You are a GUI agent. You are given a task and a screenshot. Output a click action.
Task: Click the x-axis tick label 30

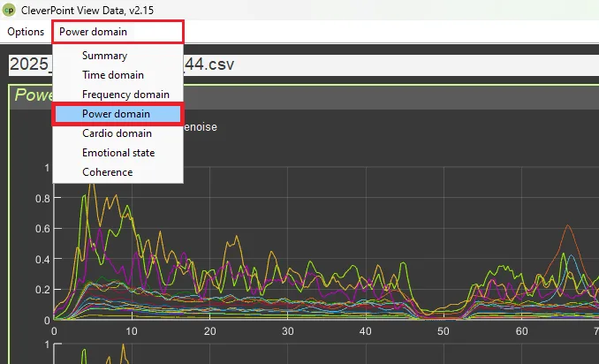point(287,331)
